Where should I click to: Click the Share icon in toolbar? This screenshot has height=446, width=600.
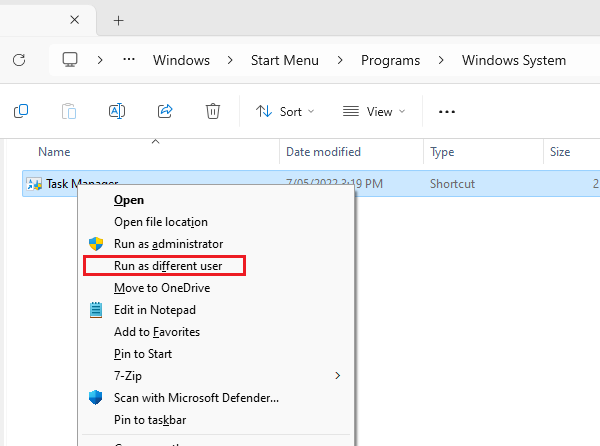click(165, 111)
